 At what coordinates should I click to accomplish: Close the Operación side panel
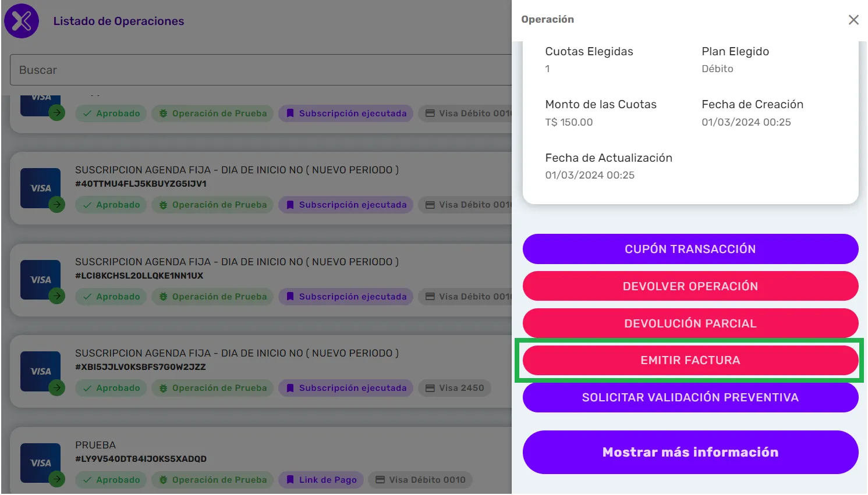point(853,20)
